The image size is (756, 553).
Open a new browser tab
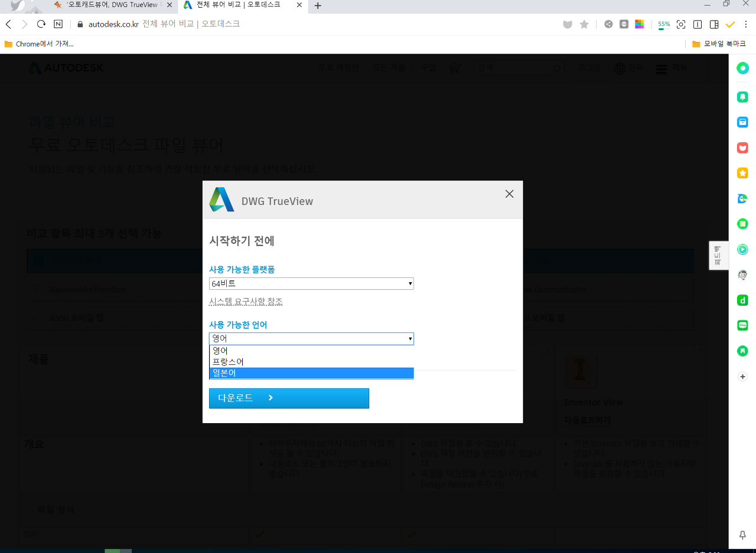(x=318, y=6)
